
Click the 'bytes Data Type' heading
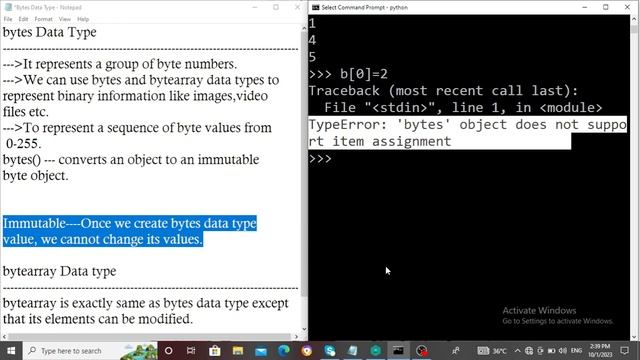click(x=49, y=32)
